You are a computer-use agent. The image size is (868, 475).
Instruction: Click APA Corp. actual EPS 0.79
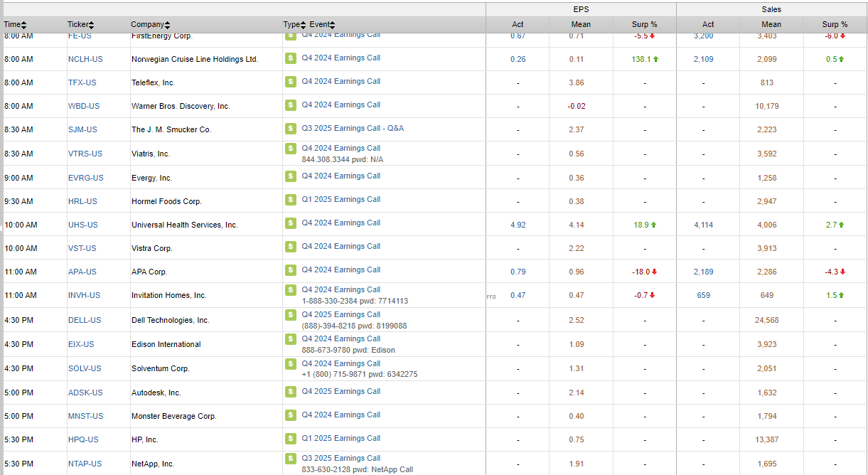(518, 272)
